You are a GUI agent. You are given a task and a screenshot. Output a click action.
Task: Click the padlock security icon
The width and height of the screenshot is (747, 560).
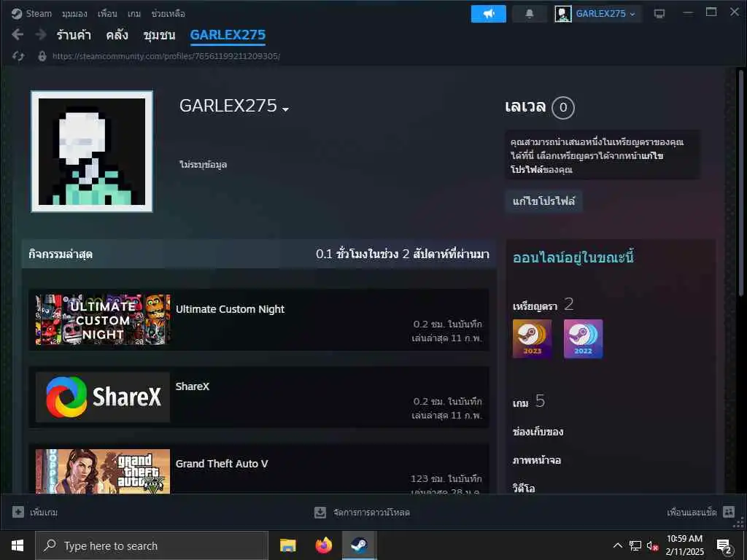(x=42, y=56)
